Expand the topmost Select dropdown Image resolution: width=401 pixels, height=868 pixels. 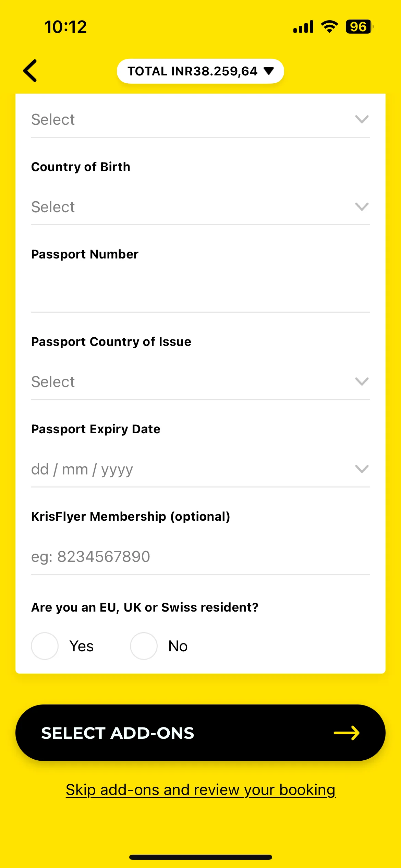coord(200,120)
